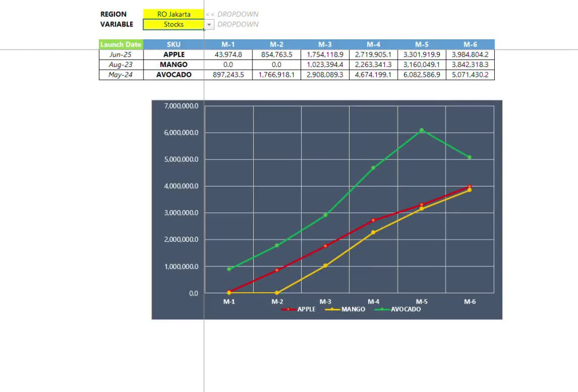This screenshot has height=392, width=578.
Task: Click the MANGO M-2 0.0 cell
Action: [276, 65]
